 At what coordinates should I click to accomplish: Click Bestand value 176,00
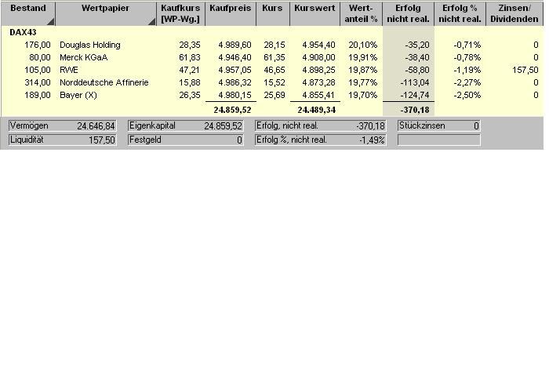pos(38,45)
